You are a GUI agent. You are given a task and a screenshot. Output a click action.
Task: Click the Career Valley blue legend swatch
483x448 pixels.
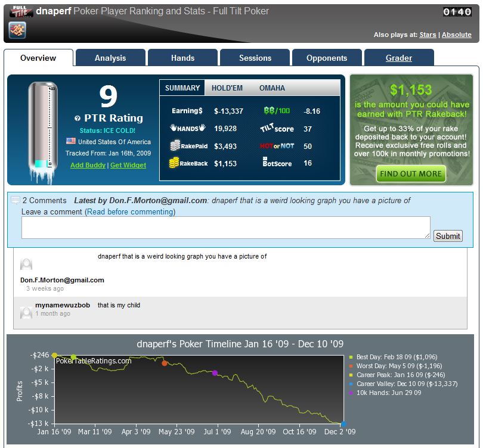point(351,384)
